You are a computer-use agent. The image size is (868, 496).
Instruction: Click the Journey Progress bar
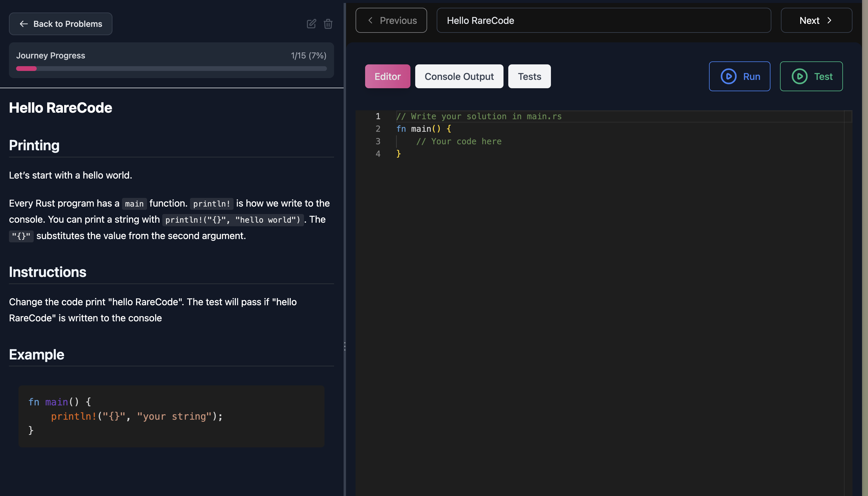tap(171, 69)
